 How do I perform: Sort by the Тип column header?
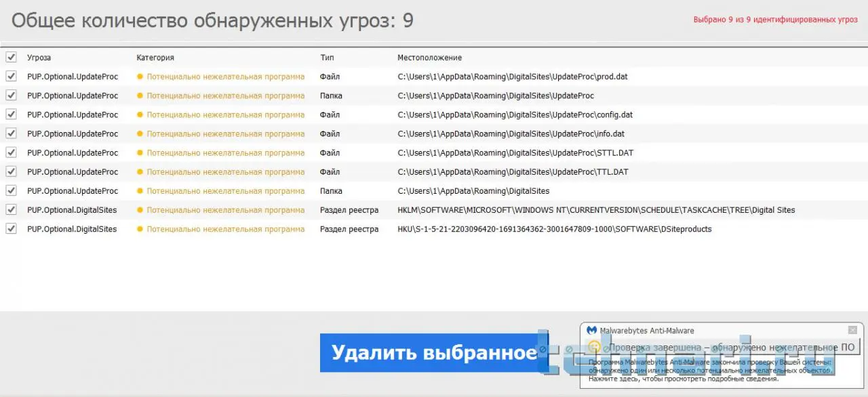click(327, 58)
